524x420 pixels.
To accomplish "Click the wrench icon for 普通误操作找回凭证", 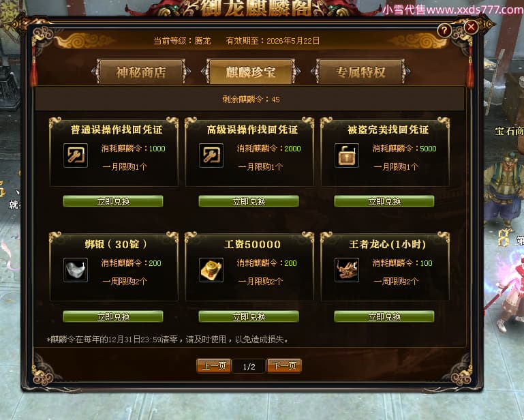I will tap(76, 155).
